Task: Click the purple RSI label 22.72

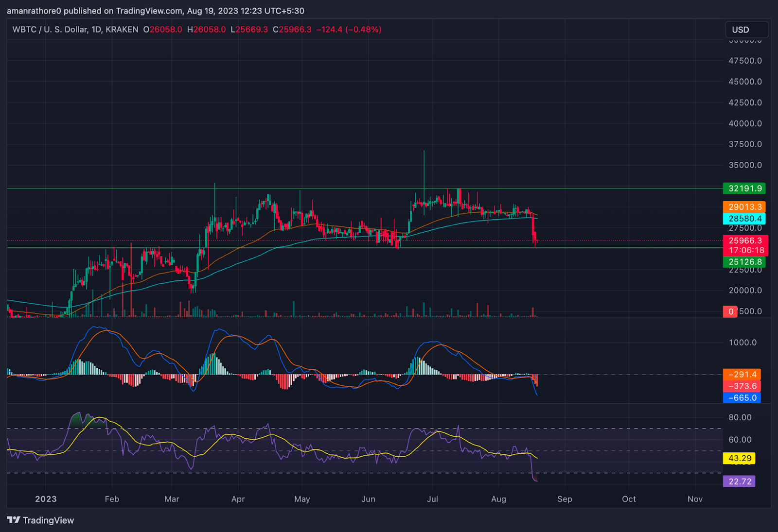Action: click(x=739, y=481)
